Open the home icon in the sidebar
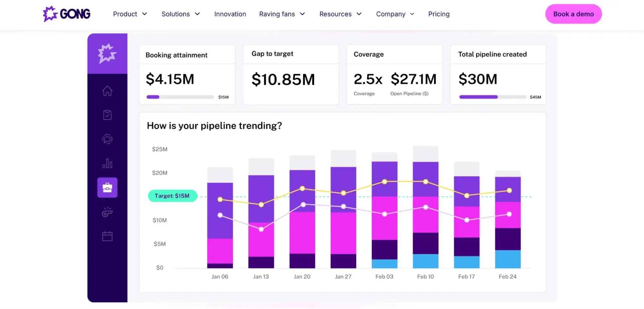This screenshot has width=644, height=309. (x=107, y=91)
